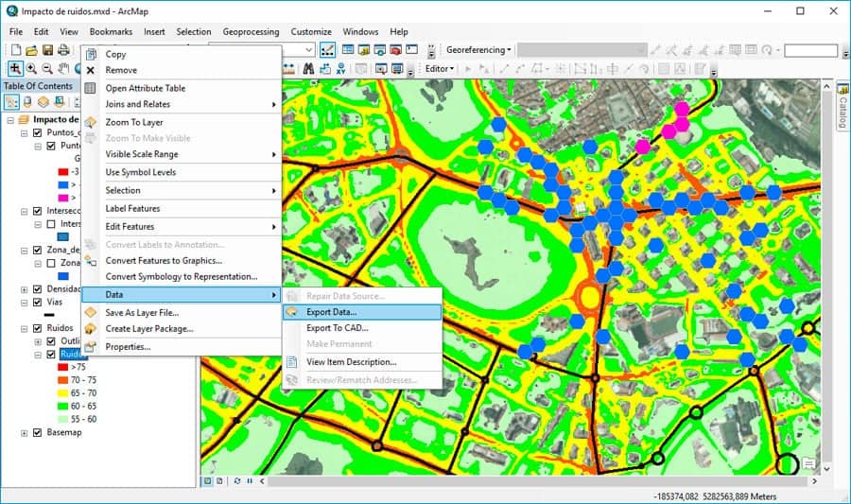This screenshot has height=504, width=851.
Task: Open an existing map document icon
Action: [31, 50]
